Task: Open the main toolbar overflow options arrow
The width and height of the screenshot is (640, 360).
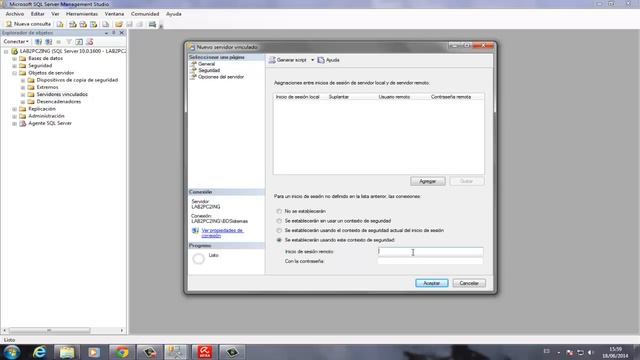Action: coord(161,27)
